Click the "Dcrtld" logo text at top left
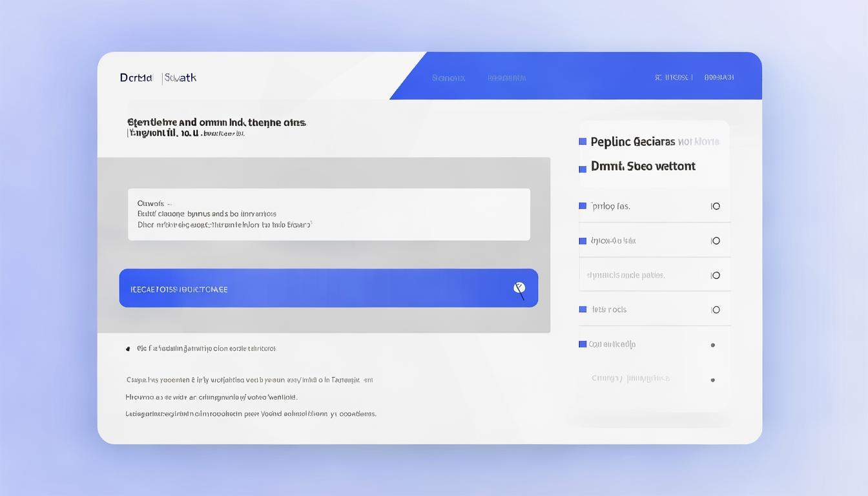Image resolution: width=868 pixels, height=496 pixels. [136, 77]
